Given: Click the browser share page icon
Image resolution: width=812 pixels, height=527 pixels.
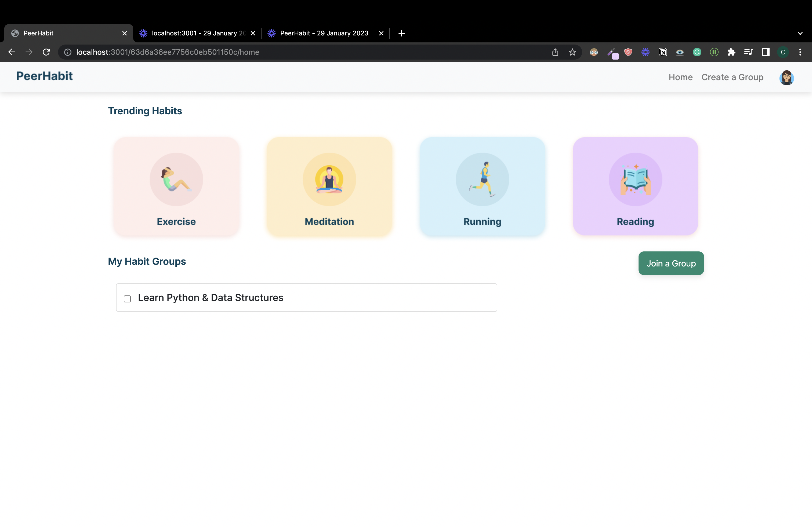Looking at the screenshot, I should pyautogui.click(x=555, y=52).
